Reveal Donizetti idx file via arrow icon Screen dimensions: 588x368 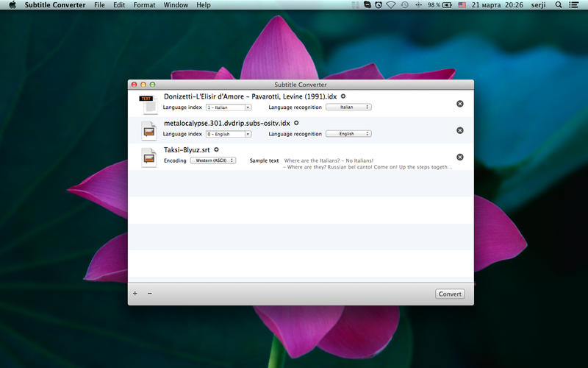pyautogui.click(x=343, y=96)
